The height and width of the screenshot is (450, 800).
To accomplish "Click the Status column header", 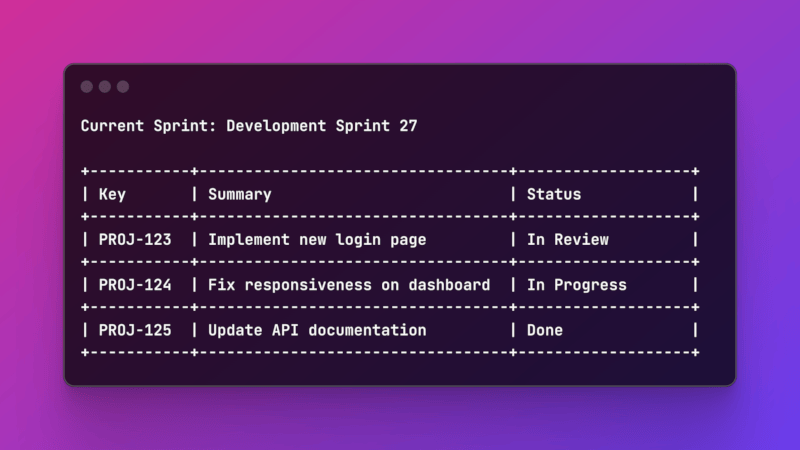I will 554,194.
